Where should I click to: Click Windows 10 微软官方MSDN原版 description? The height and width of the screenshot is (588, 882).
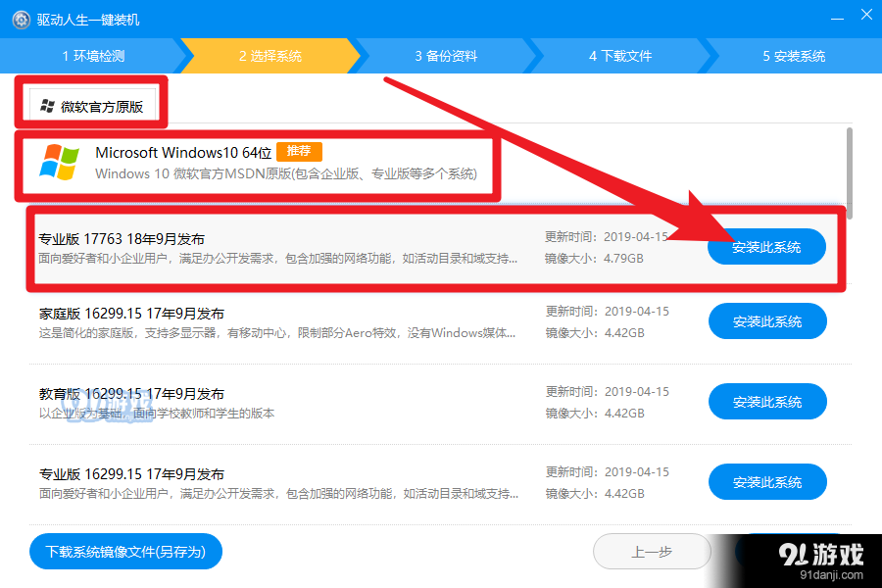pos(286,173)
